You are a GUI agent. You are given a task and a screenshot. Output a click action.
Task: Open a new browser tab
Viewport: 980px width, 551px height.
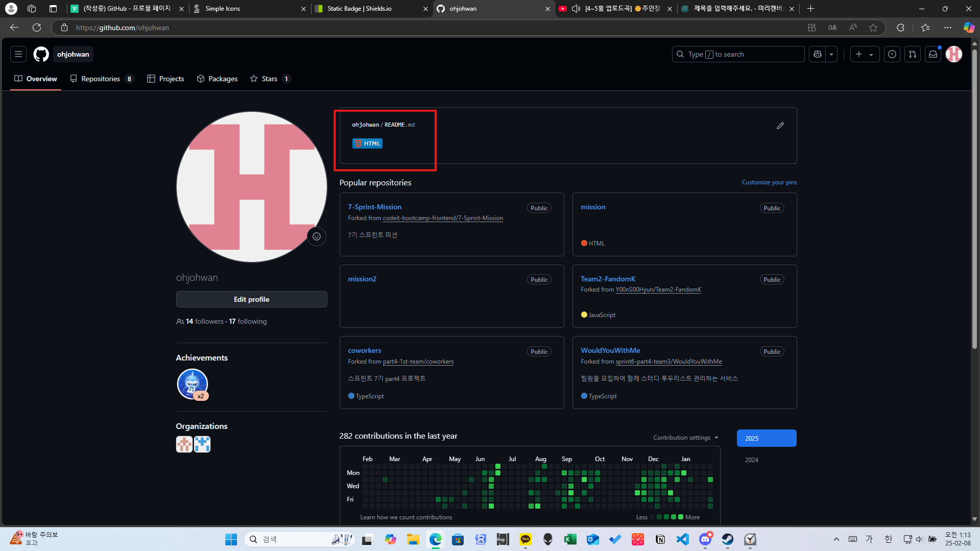click(x=810, y=9)
